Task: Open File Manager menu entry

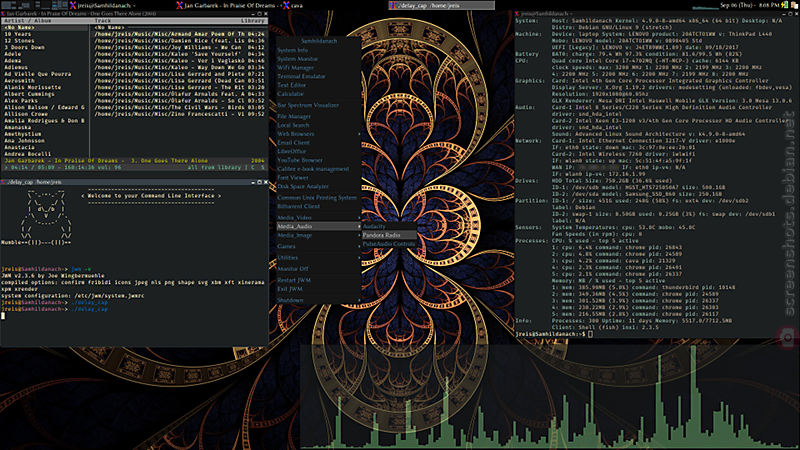Action: (318, 116)
